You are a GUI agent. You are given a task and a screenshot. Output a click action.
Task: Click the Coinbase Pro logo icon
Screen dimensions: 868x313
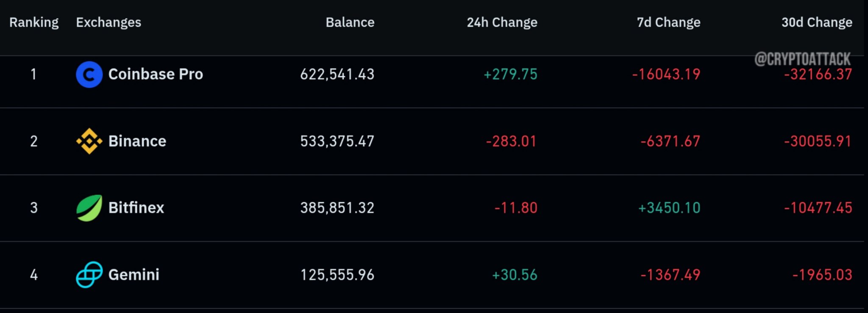coord(89,75)
